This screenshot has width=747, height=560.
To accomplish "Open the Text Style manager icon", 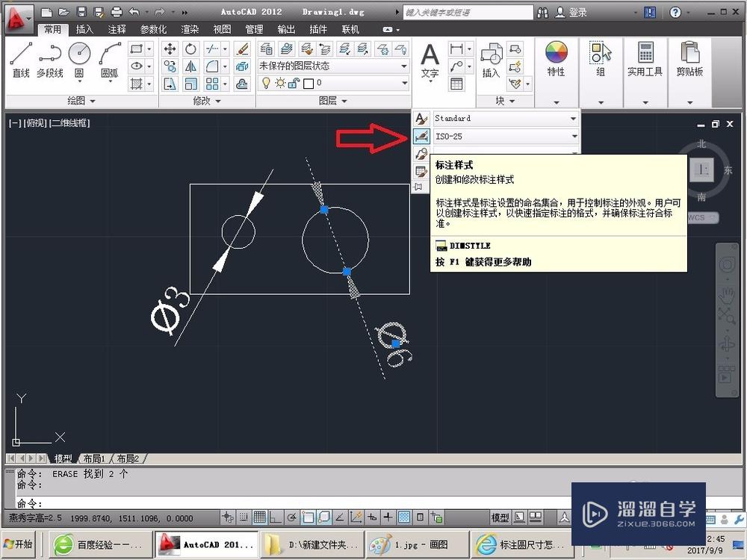I will click(x=421, y=118).
